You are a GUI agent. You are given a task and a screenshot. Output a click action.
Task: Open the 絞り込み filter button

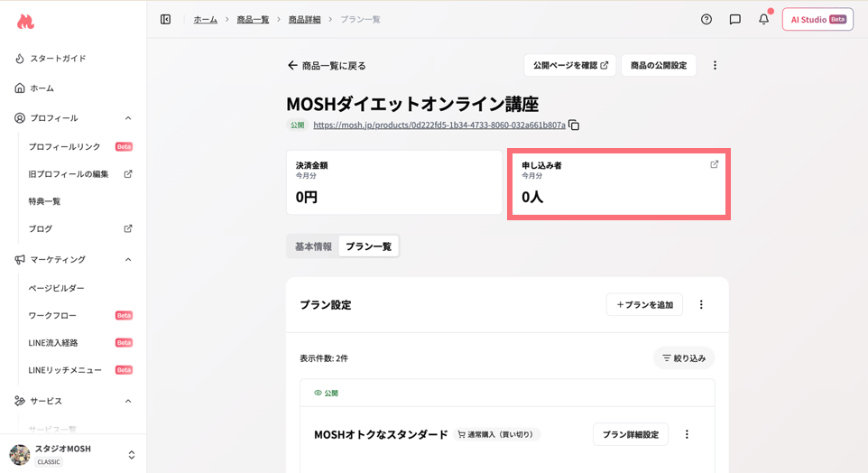coord(684,358)
